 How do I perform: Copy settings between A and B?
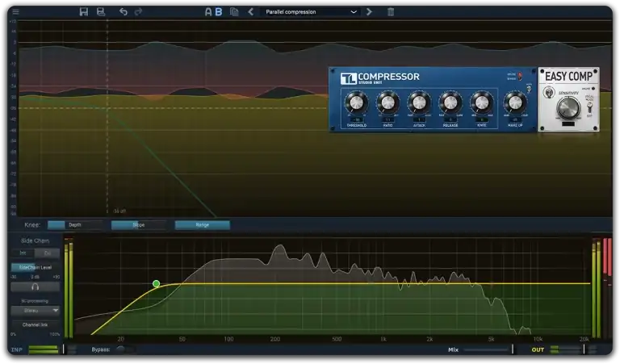pyautogui.click(x=234, y=12)
